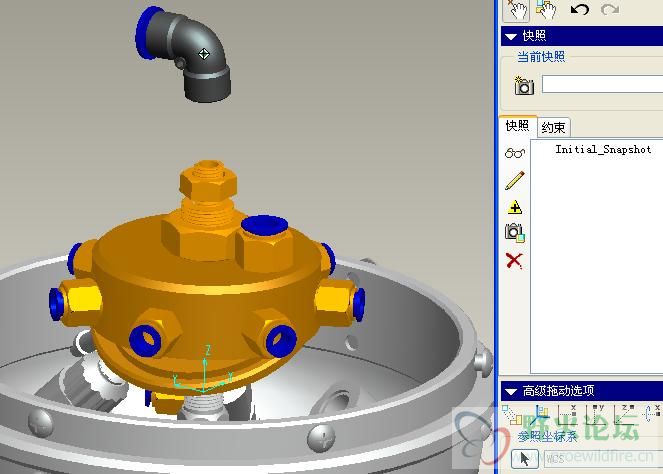Select Initial_Snapshot in the list
This screenshot has width=663, height=474.
(x=603, y=149)
